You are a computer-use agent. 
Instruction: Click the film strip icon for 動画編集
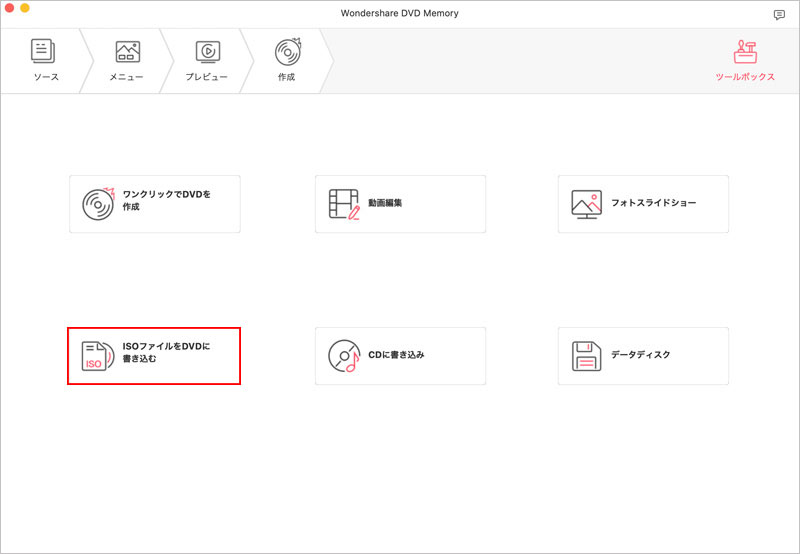344,204
